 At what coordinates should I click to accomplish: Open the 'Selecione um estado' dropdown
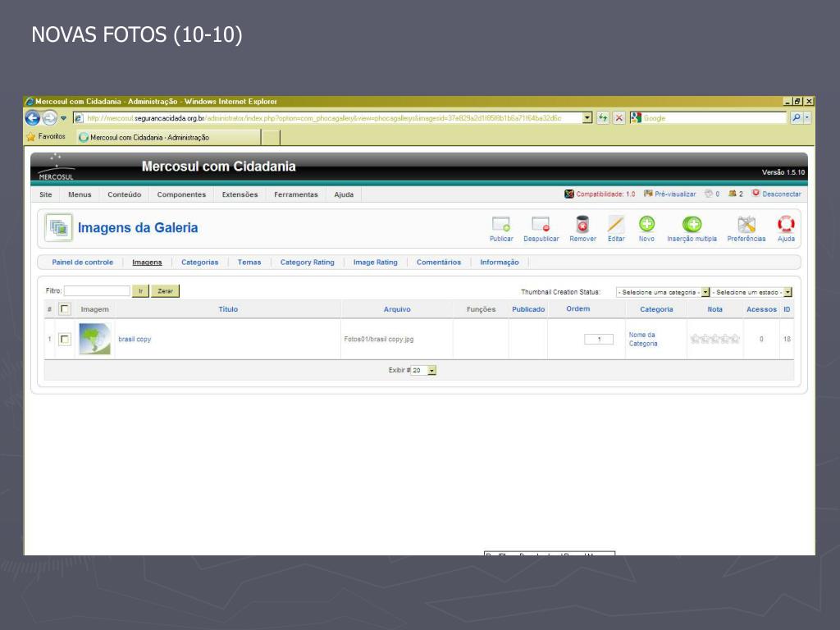tap(751, 292)
